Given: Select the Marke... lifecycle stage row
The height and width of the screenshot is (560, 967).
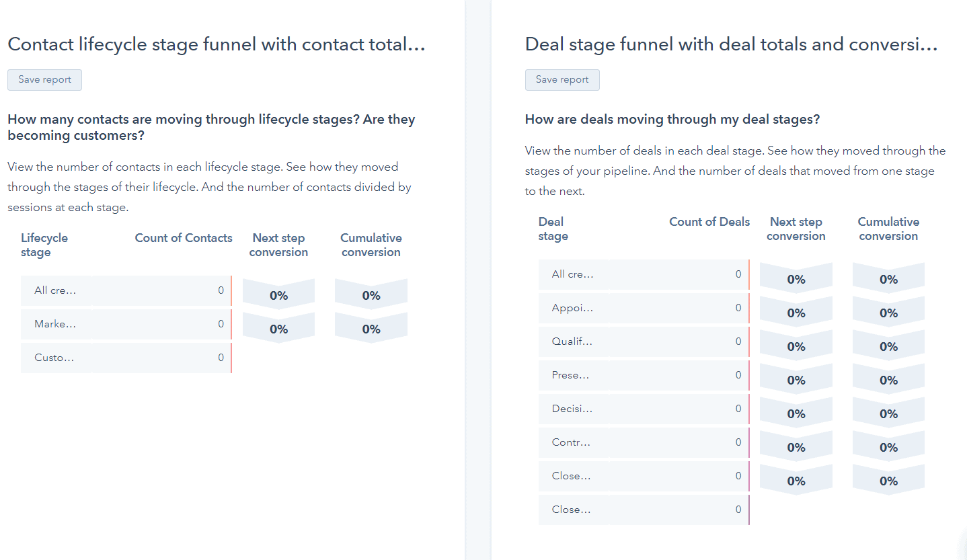Looking at the screenshot, I should click(x=126, y=324).
